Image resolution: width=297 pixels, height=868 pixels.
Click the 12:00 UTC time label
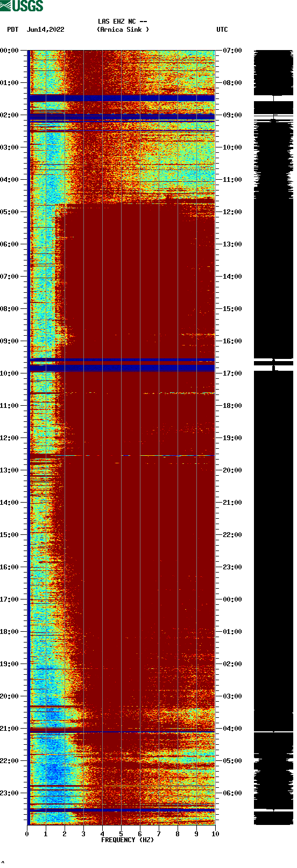232,212
